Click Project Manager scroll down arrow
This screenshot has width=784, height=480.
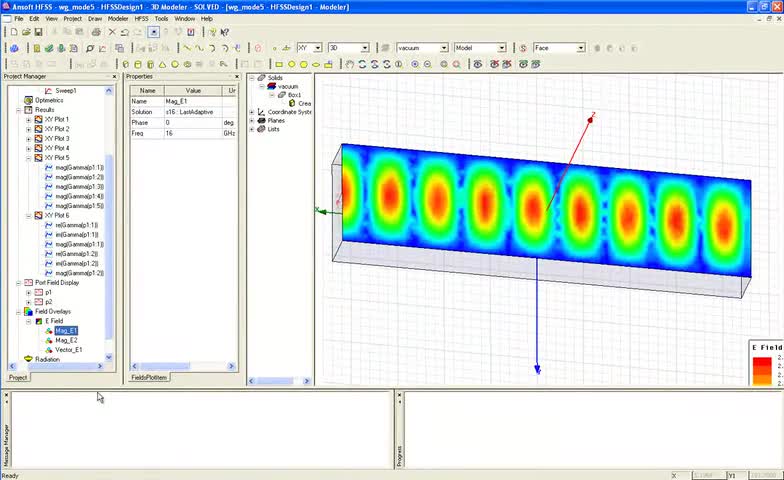click(109, 358)
